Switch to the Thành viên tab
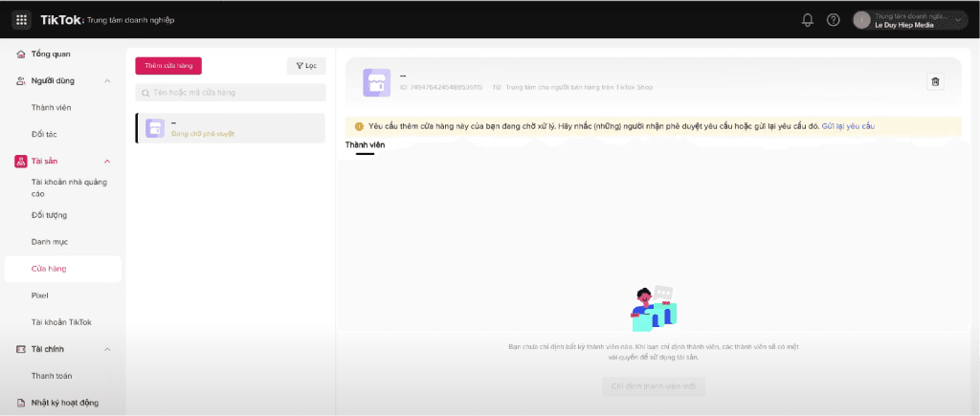 click(x=364, y=144)
